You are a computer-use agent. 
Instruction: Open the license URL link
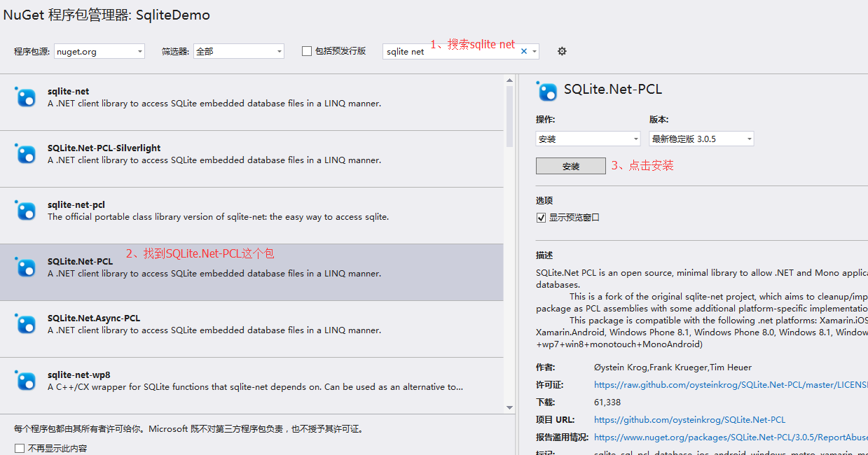pos(731,384)
